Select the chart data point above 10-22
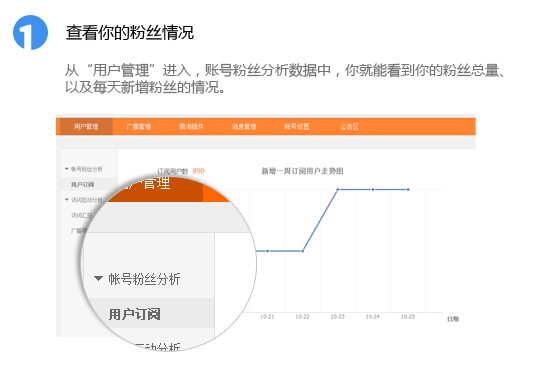 pyautogui.click(x=303, y=251)
